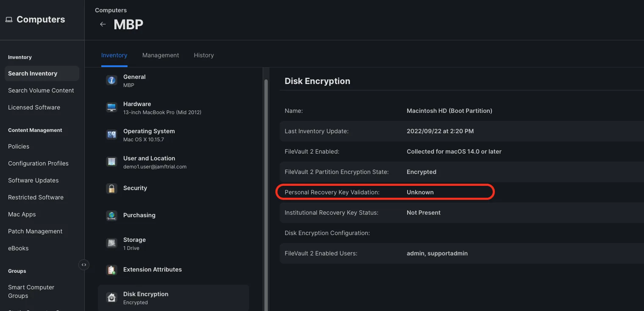Open Search Inventory in the sidebar

tap(42, 73)
